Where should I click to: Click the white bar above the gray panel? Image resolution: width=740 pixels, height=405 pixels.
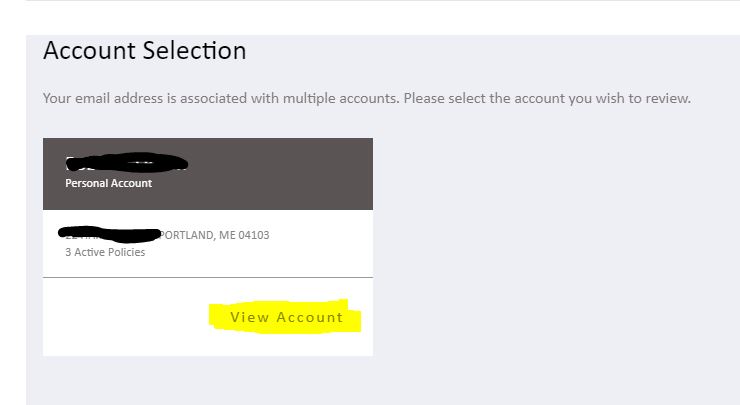(370, 17)
